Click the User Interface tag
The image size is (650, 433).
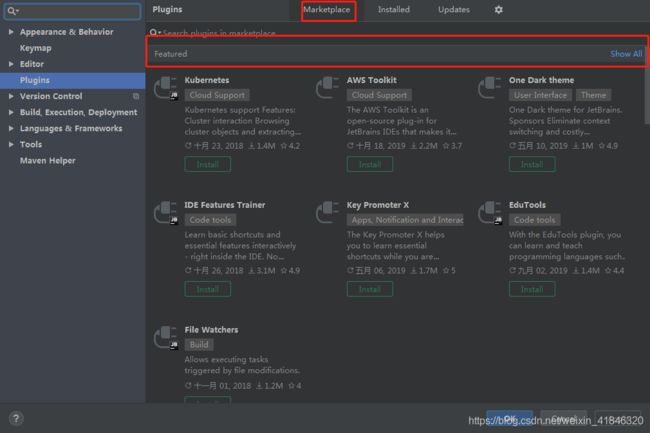click(540, 95)
